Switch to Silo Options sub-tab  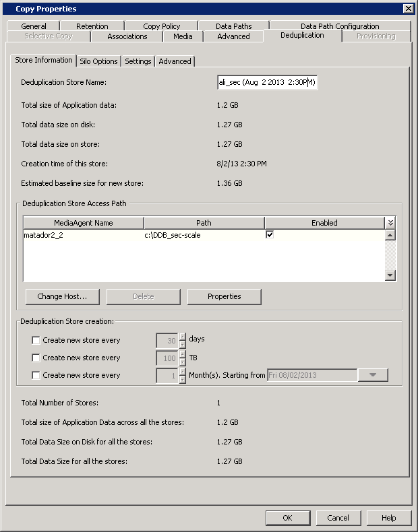pyautogui.click(x=98, y=61)
